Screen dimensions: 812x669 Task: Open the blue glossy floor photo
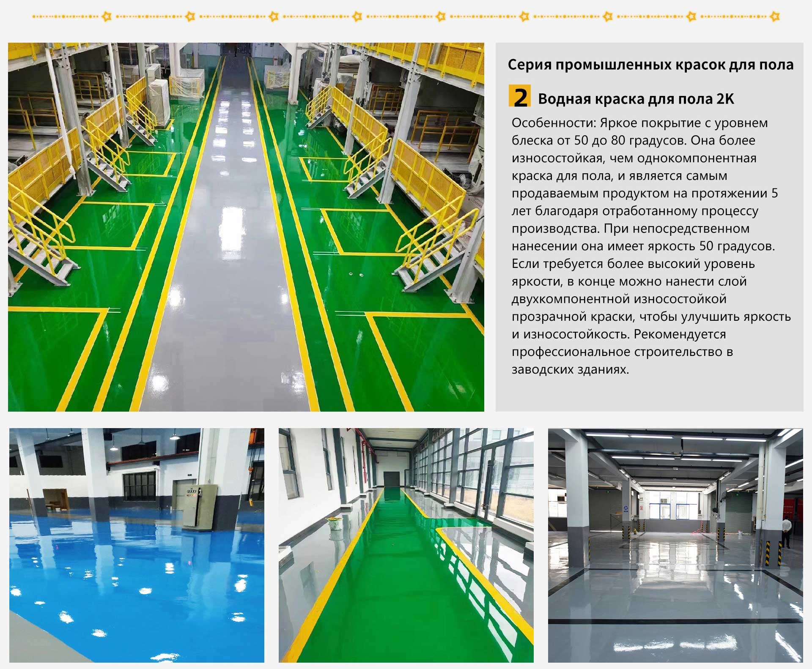click(x=137, y=545)
